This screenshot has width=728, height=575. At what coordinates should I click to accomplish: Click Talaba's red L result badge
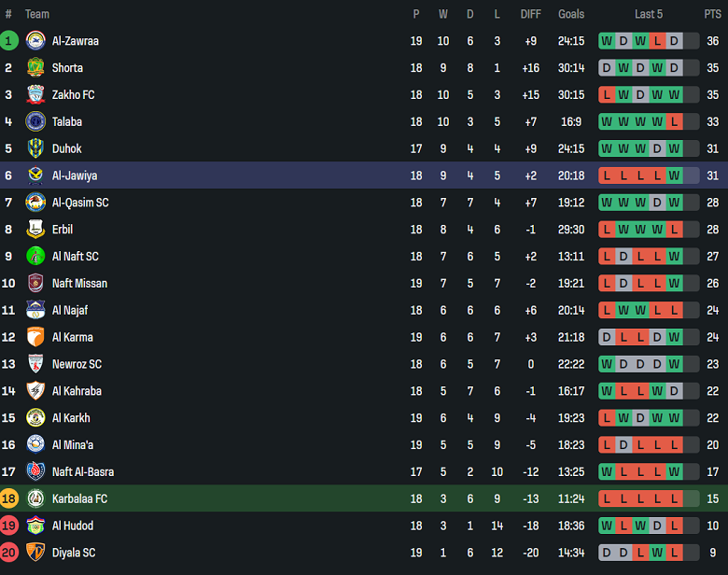coord(674,121)
